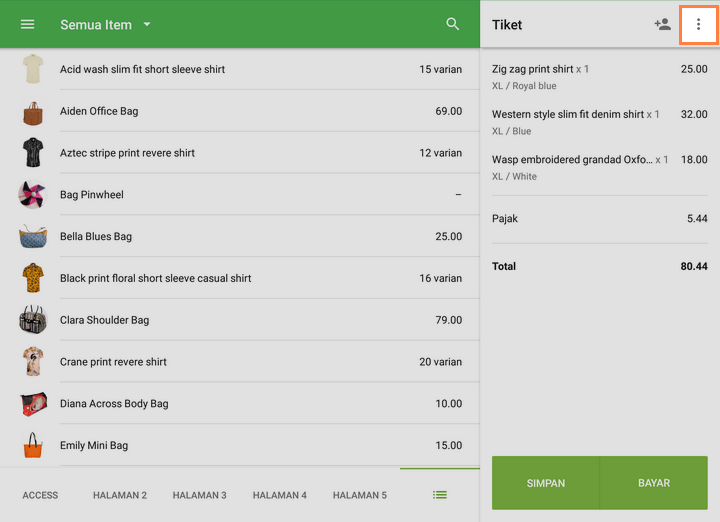Tap the Emily Mini Bag picture
The height and width of the screenshot is (522, 720).
33,445
